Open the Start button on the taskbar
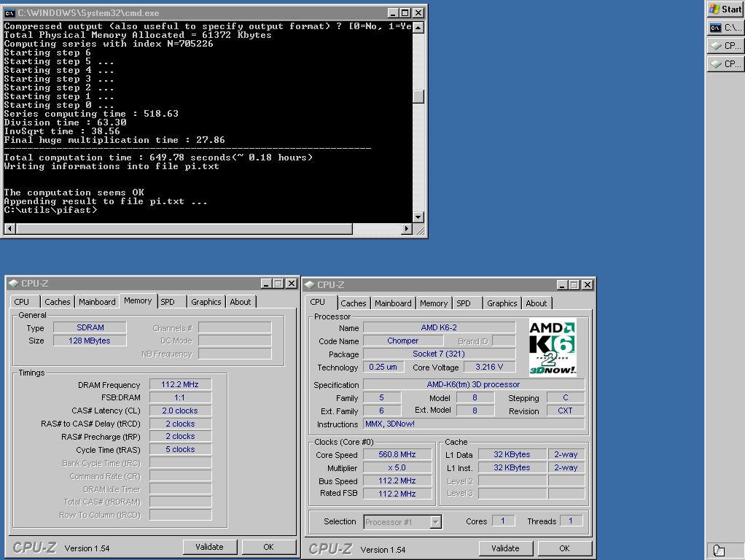This screenshot has height=560, width=745. click(x=725, y=9)
